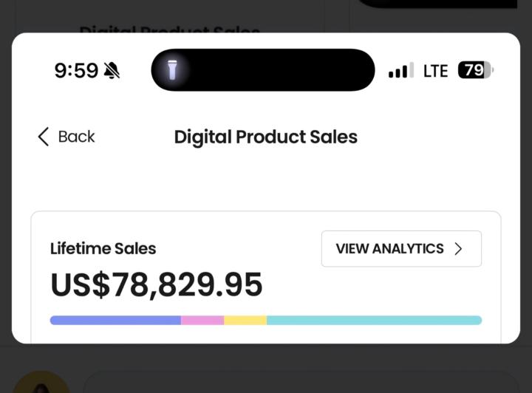Click the Lifetime Sales label

coord(103,248)
